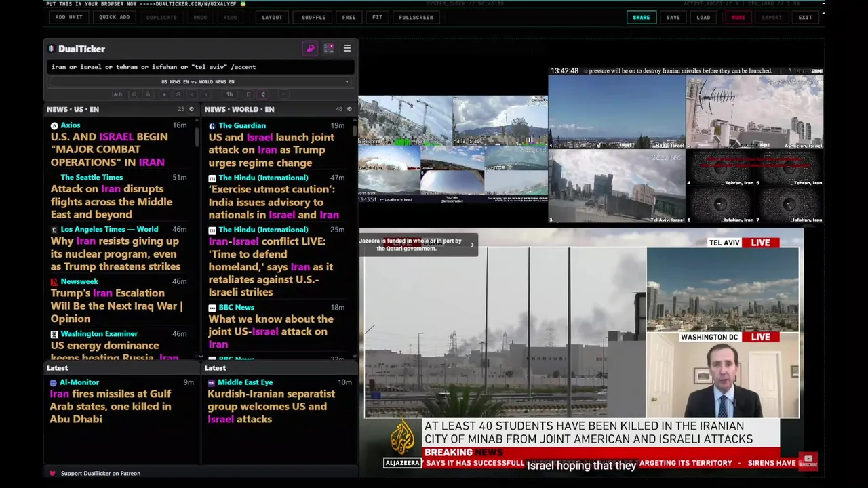Open Al-Monitor latest story on Gulf missiles

click(x=110, y=407)
